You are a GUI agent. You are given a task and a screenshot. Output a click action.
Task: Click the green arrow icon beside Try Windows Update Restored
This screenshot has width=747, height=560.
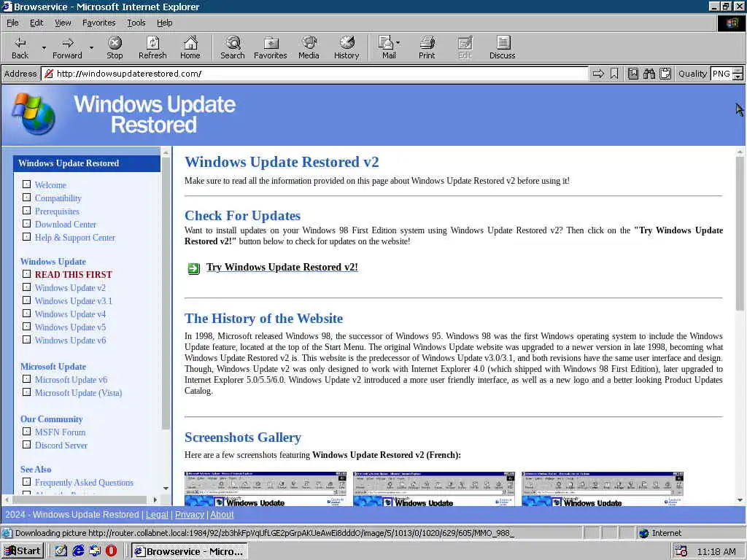point(193,268)
